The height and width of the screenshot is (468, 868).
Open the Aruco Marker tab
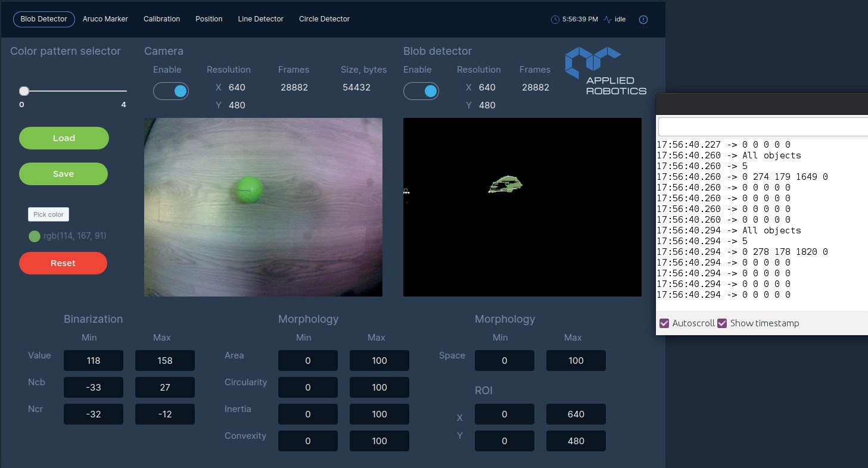coord(105,19)
